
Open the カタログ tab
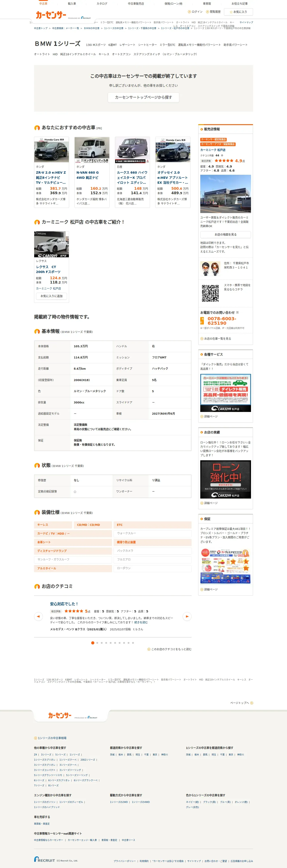[x=102, y=4]
